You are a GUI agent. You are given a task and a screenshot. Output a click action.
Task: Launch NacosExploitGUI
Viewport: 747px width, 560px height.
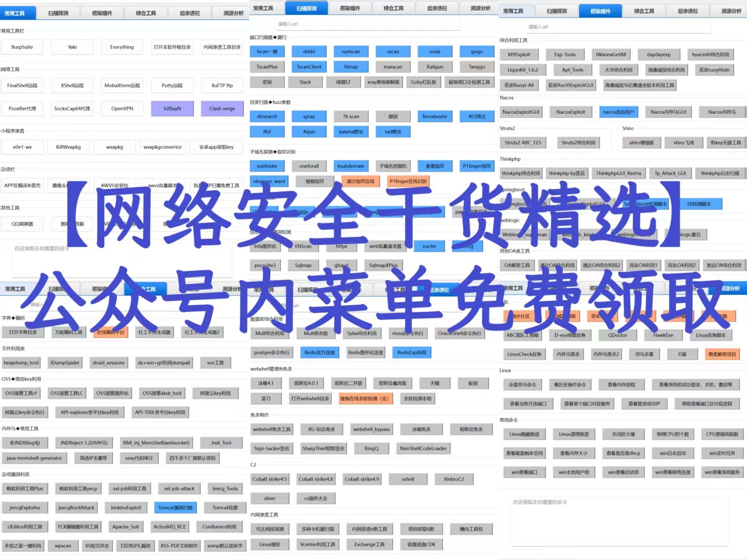521,112
